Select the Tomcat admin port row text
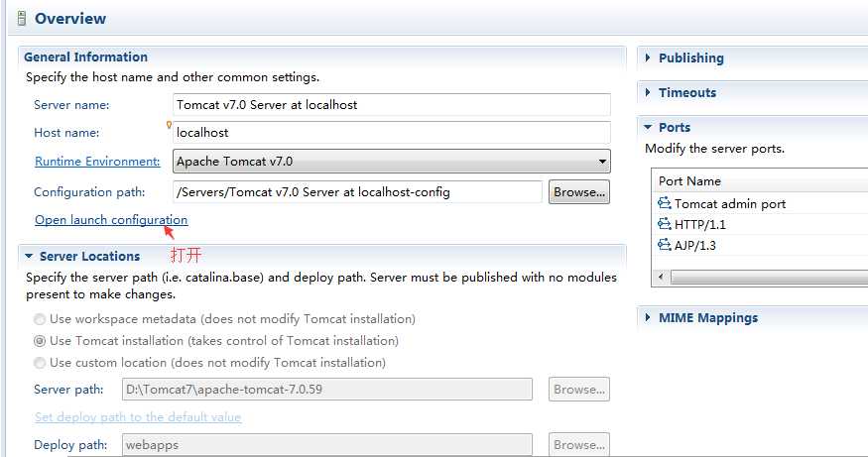 click(x=729, y=203)
